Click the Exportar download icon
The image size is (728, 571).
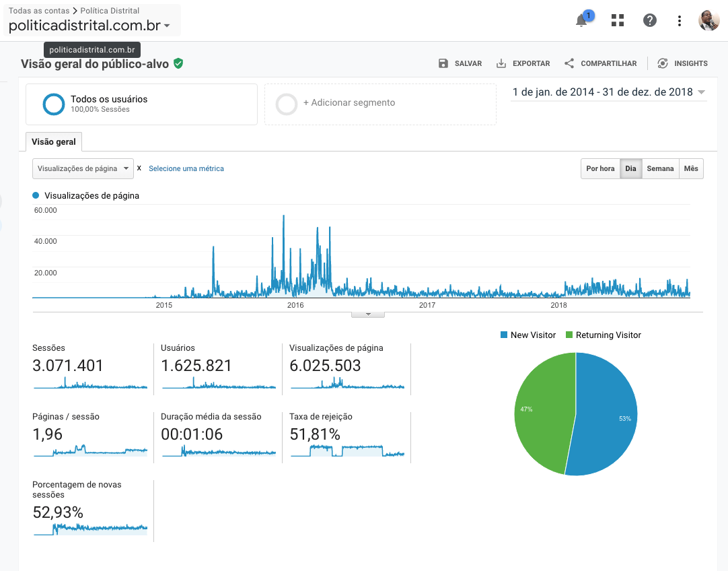pyautogui.click(x=501, y=63)
